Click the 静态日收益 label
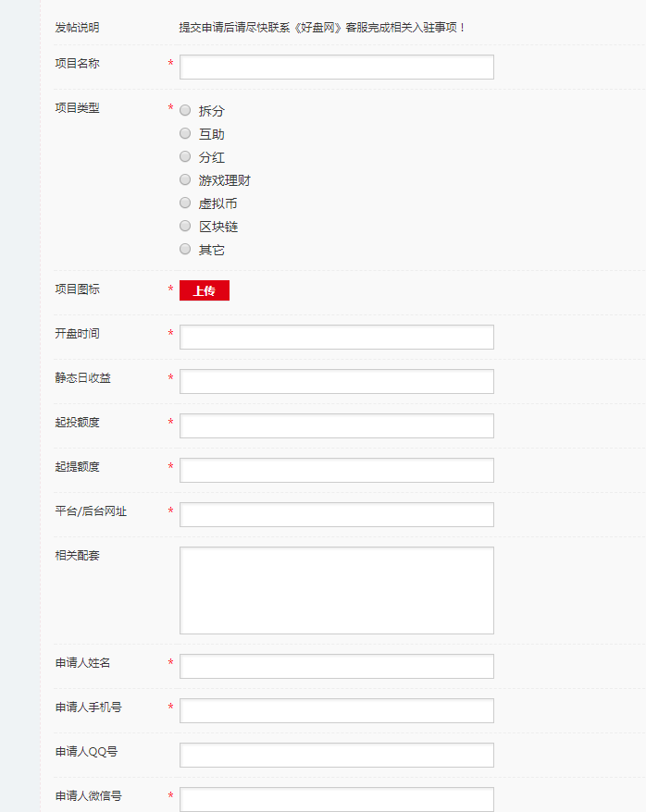Screen dimensions: 646x812 pos(83,377)
